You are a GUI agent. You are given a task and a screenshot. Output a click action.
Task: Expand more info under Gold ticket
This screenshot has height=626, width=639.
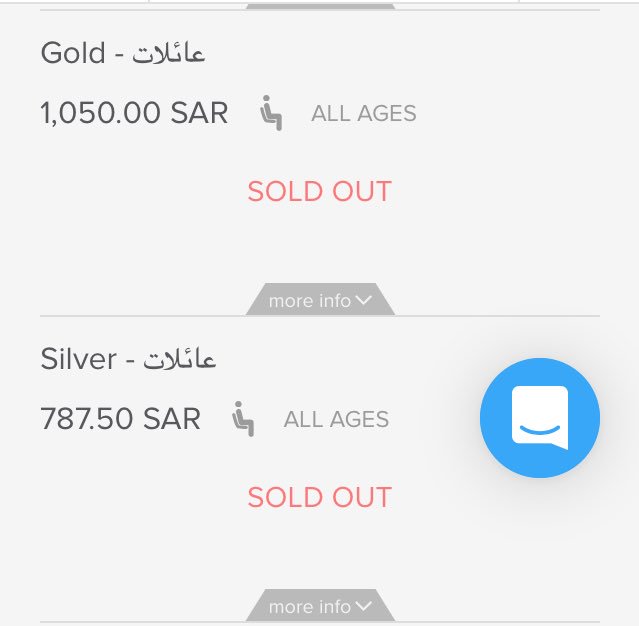[x=320, y=299]
